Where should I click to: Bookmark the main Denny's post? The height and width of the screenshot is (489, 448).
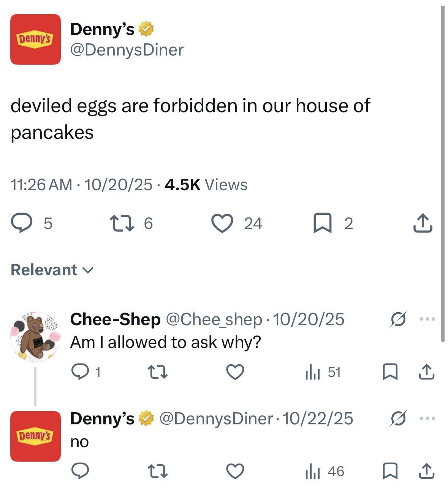pyautogui.click(x=322, y=223)
